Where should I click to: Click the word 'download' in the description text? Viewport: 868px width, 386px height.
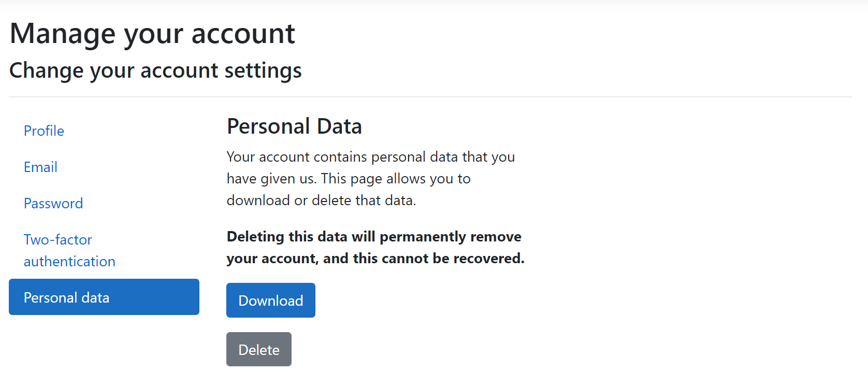[x=258, y=201]
